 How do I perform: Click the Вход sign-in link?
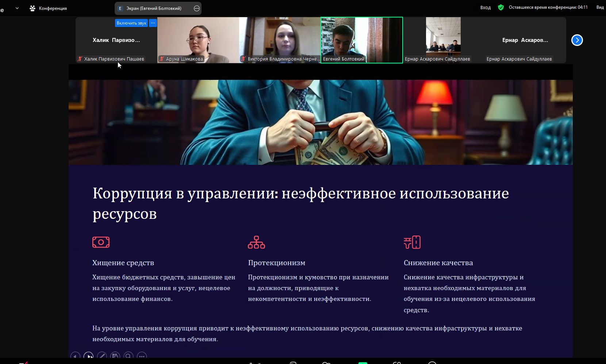point(485,7)
